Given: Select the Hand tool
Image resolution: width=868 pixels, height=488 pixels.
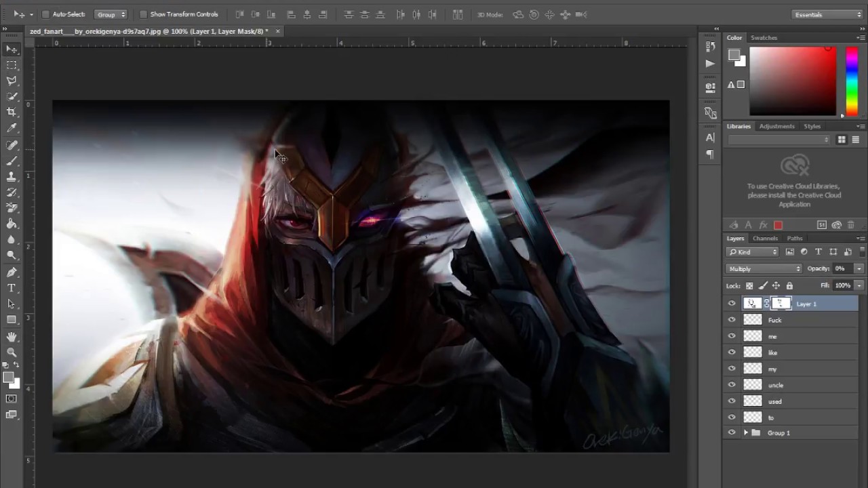Looking at the screenshot, I should click(x=12, y=336).
